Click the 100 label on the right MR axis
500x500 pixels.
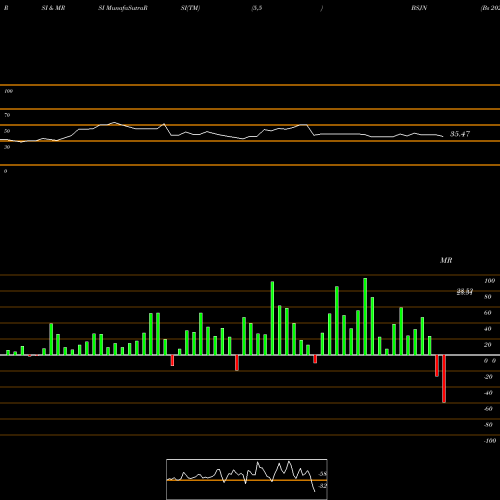tap(489, 281)
